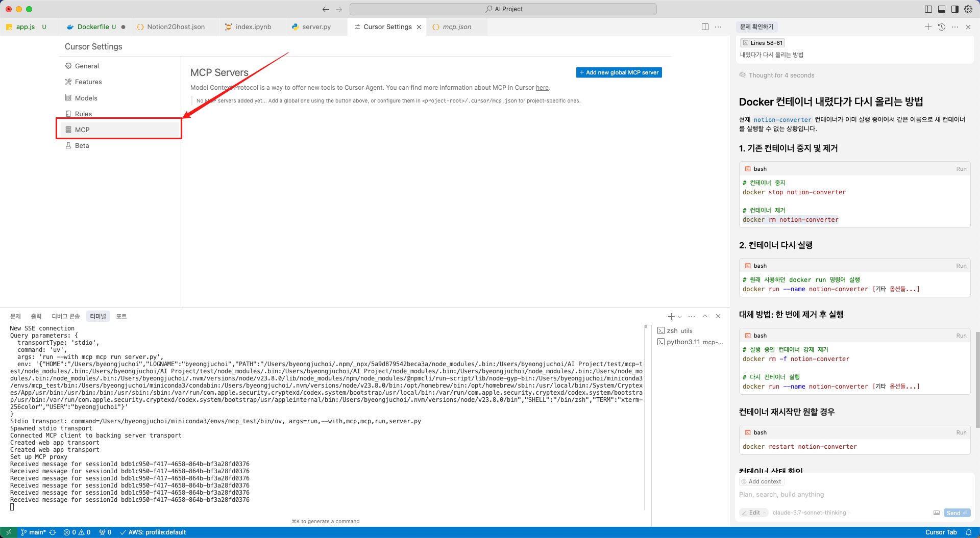Open the settings gear in title bar
The width and height of the screenshot is (980, 538).
click(968, 9)
